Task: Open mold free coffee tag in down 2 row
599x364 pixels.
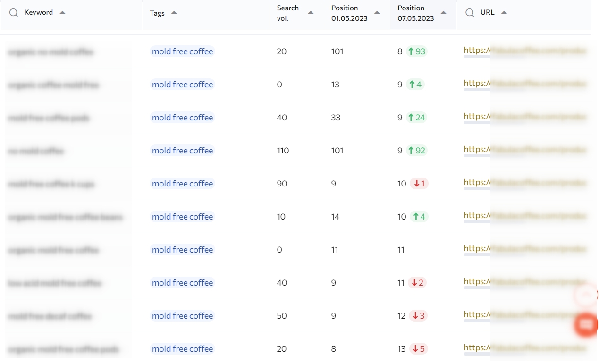Action: tap(182, 283)
